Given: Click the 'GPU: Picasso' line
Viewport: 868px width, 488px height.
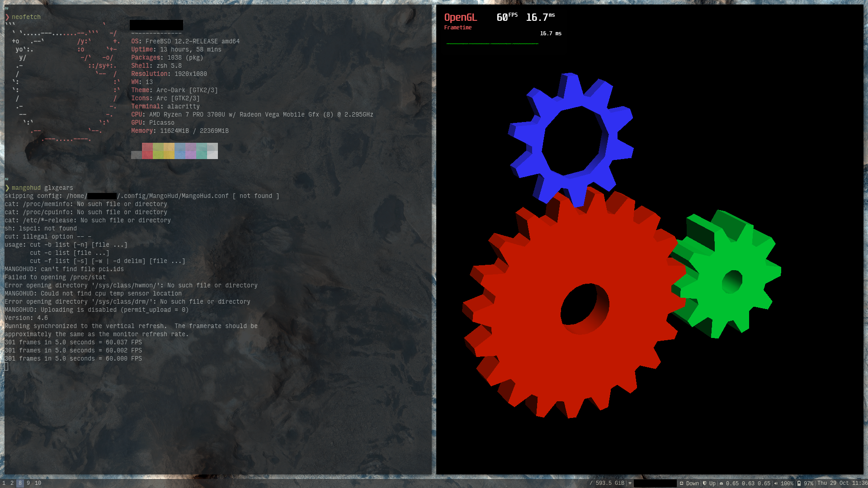Looking at the screenshot, I should [x=153, y=123].
